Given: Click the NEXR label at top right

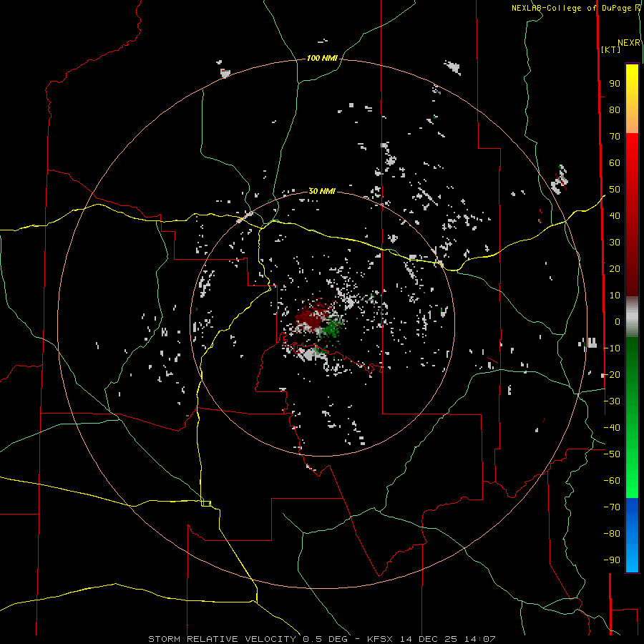Looking at the screenshot, I should pos(629,43).
